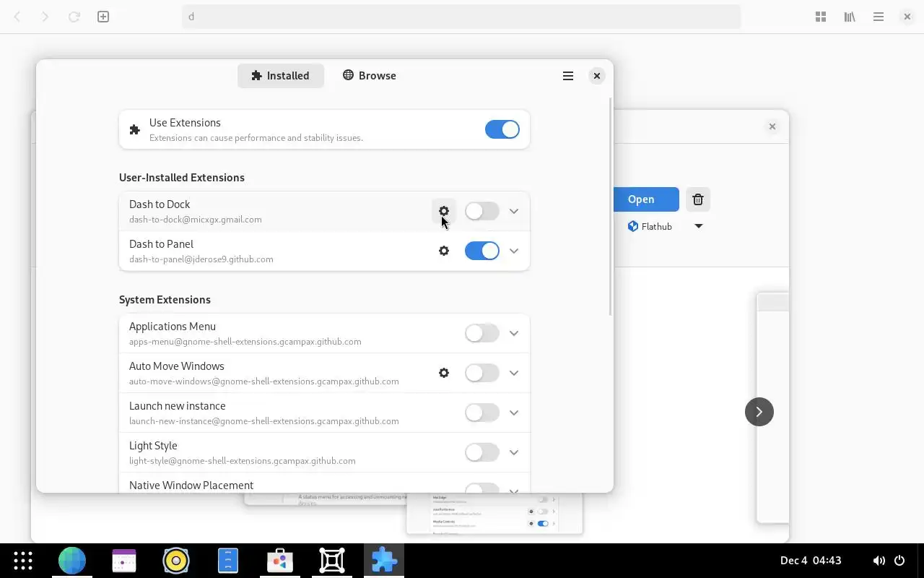Enable the Launch new instance extension
Image resolution: width=924 pixels, height=578 pixels.
point(482,413)
